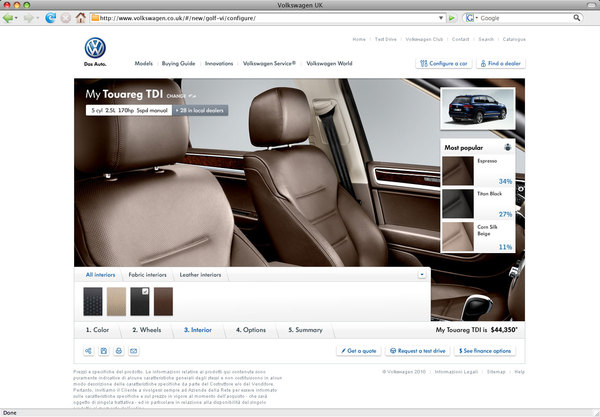This screenshot has width=600, height=417.
Task: Go to the 4. Options step
Action: point(251,329)
